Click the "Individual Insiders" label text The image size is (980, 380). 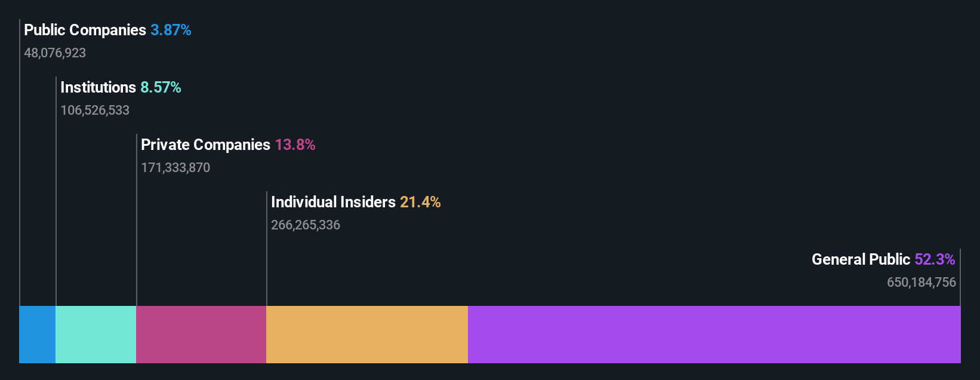pyautogui.click(x=333, y=202)
